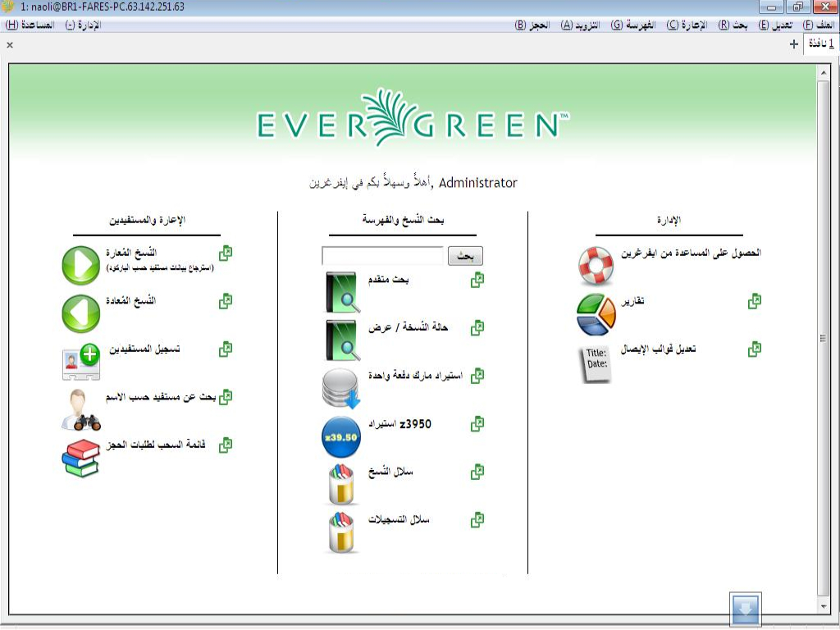Click the catalog search text field

(x=382, y=256)
